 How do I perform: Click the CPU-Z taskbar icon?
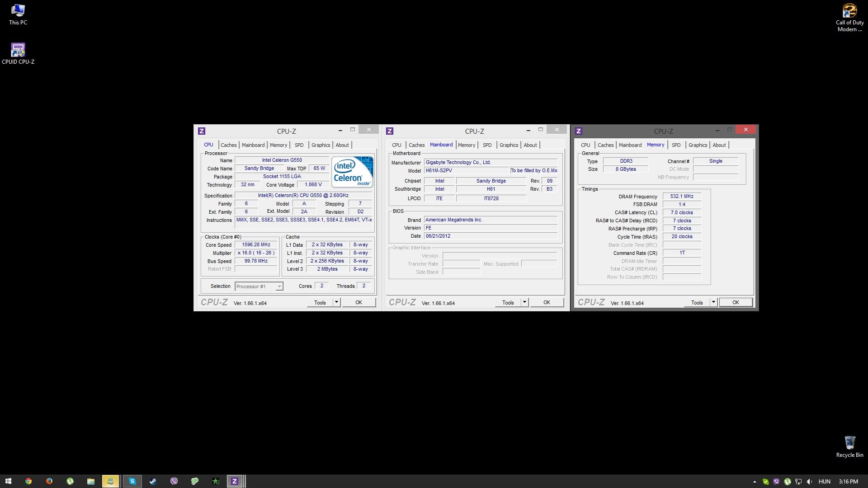235,481
